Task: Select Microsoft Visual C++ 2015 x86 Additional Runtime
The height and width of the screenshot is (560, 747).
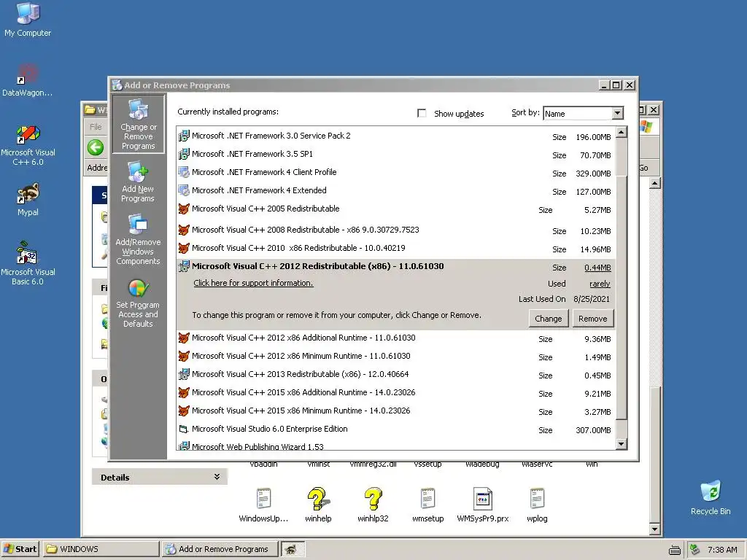Action: (x=396, y=393)
